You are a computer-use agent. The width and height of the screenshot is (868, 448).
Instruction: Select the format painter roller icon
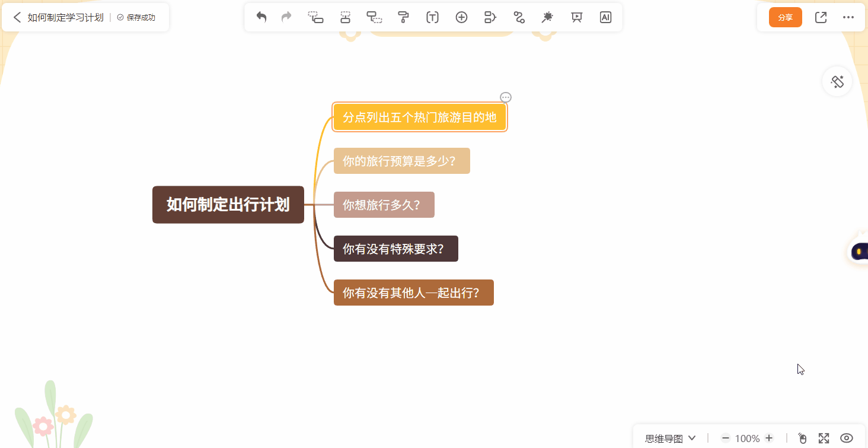[x=404, y=17]
